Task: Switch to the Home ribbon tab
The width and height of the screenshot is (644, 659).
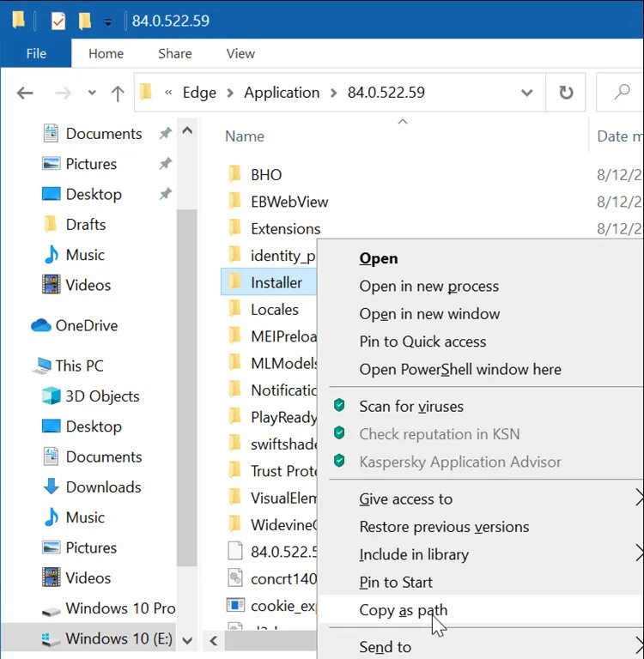Action: coord(106,53)
